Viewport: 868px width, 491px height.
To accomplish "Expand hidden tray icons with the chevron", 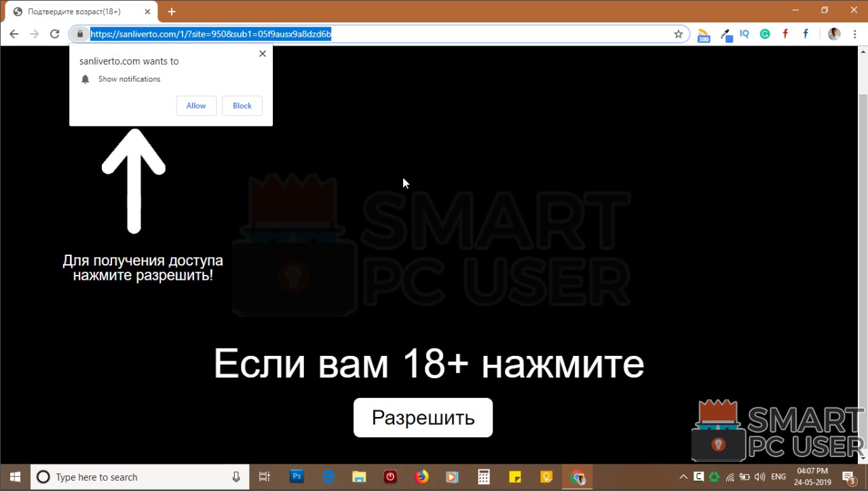I will point(683,477).
